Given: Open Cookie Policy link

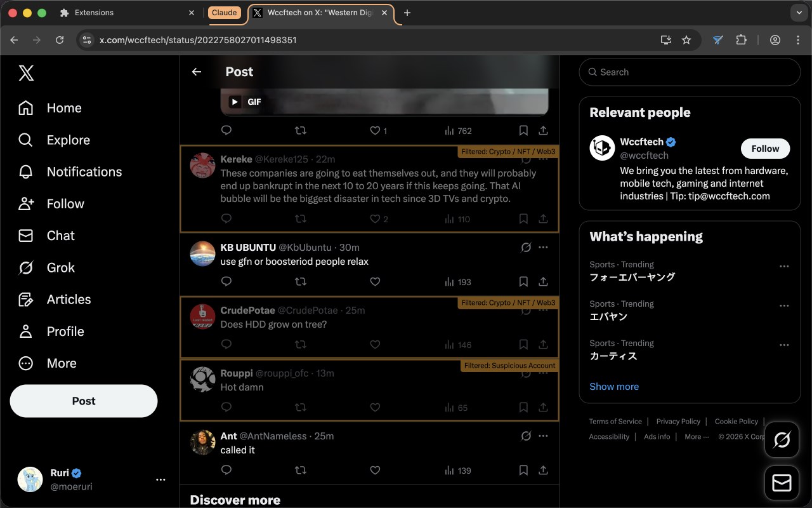Looking at the screenshot, I should [736, 422].
